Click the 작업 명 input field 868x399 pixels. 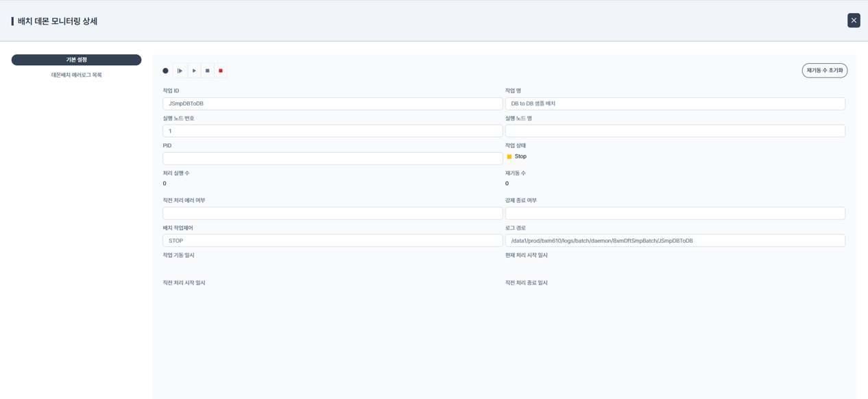pos(675,104)
